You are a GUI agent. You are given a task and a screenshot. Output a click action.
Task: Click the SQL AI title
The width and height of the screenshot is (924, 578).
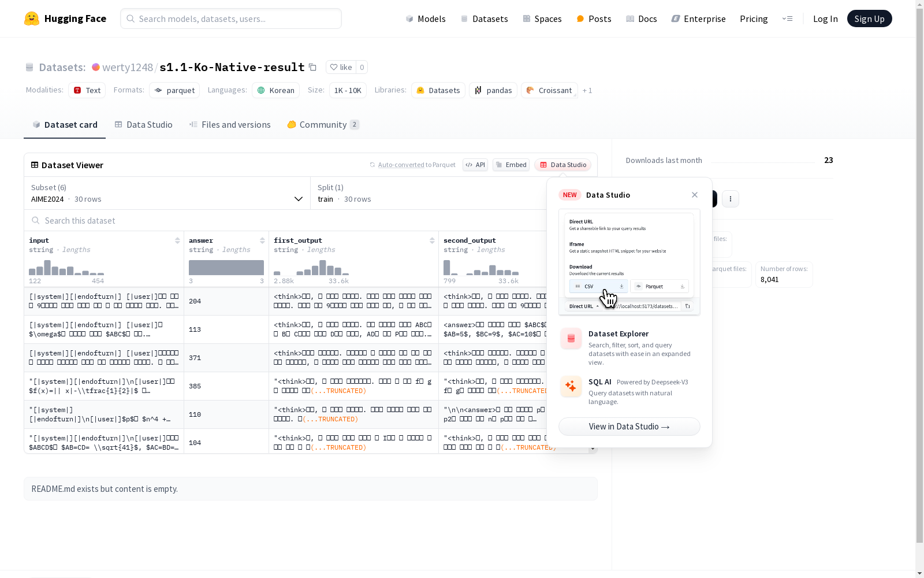click(600, 382)
